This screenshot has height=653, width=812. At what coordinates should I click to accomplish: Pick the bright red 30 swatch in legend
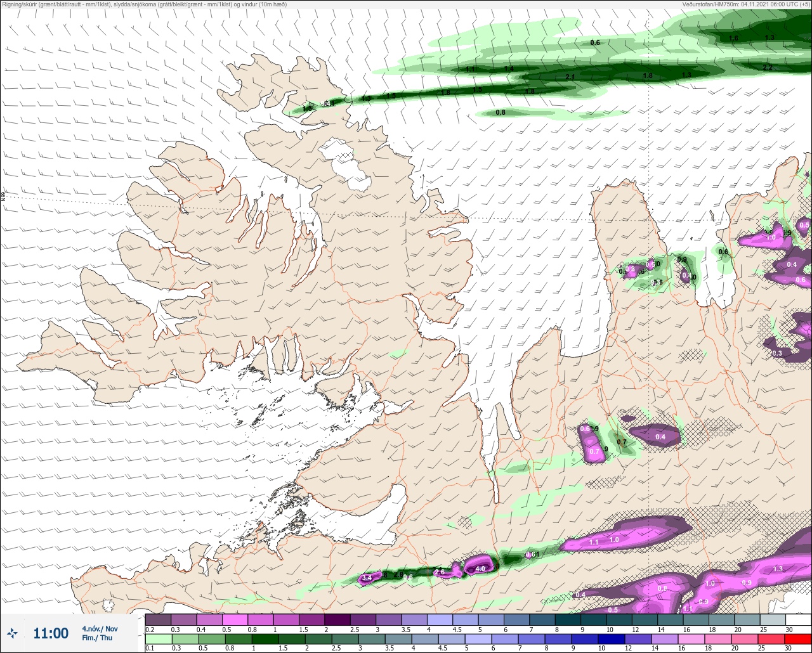point(798,638)
